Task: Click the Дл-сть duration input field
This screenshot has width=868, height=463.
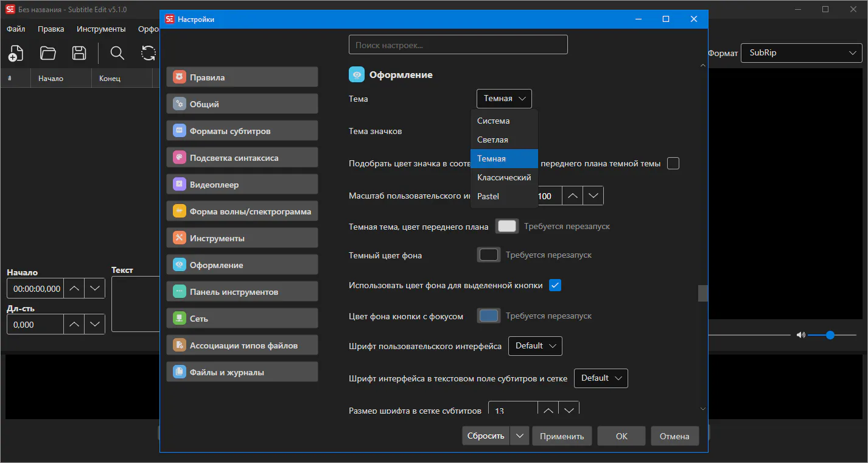Action: coord(35,325)
